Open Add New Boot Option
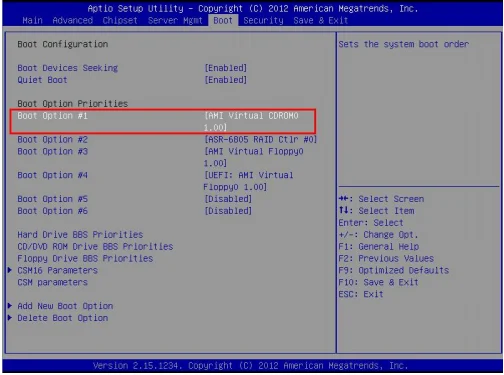Screen dimensions: 504x375 pos(65,306)
